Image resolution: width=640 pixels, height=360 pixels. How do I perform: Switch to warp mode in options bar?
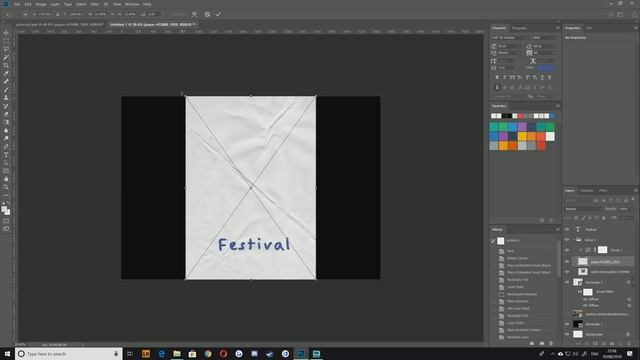(194, 14)
